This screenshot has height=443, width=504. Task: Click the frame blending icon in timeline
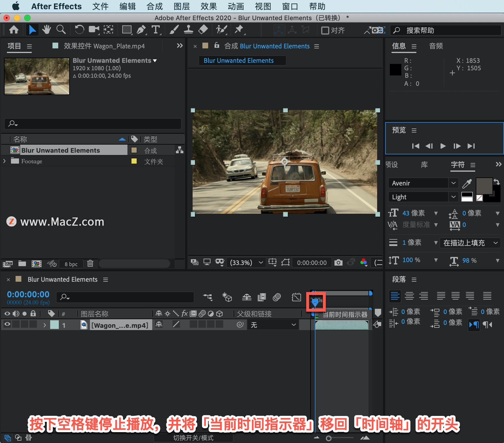262,297
